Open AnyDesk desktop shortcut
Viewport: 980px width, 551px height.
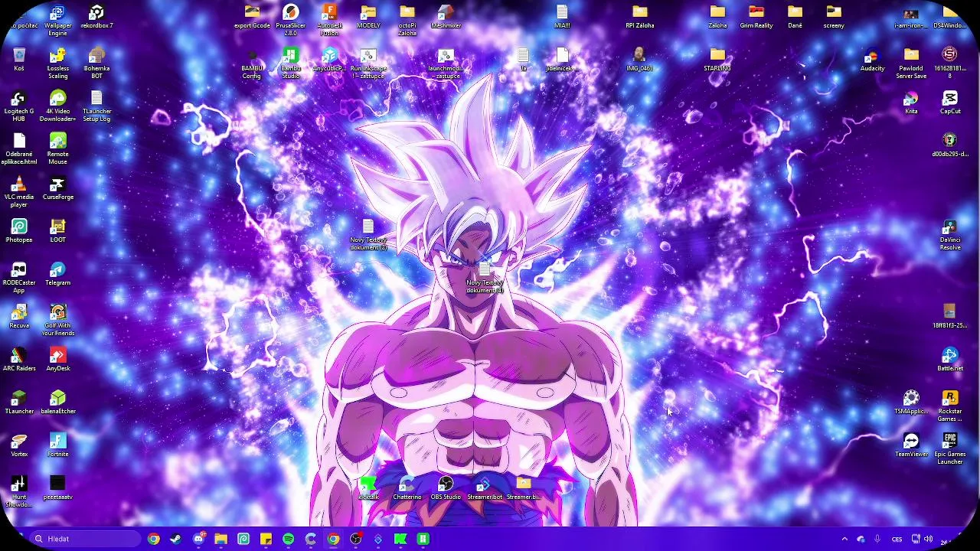(x=57, y=360)
